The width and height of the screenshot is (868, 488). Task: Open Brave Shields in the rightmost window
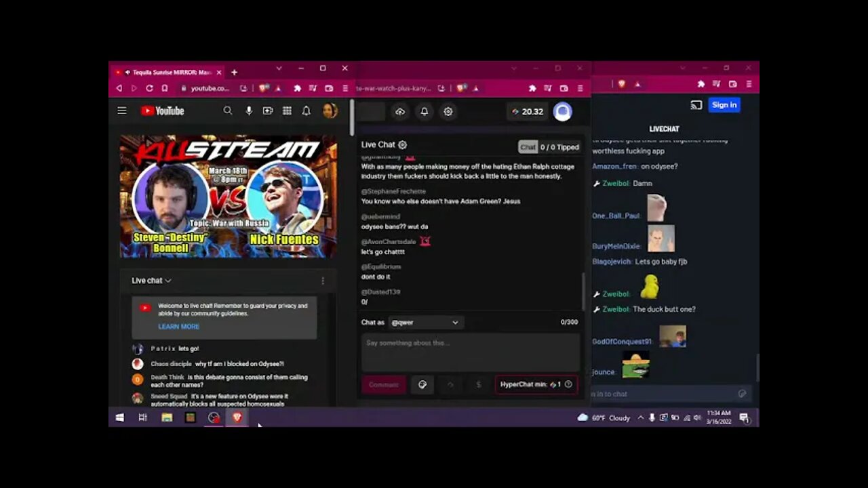coord(622,84)
